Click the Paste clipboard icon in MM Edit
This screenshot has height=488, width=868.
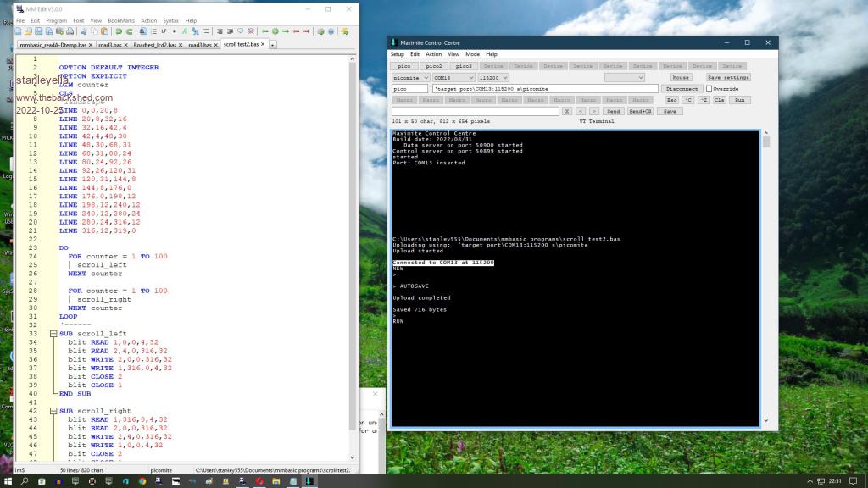click(x=104, y=31)
